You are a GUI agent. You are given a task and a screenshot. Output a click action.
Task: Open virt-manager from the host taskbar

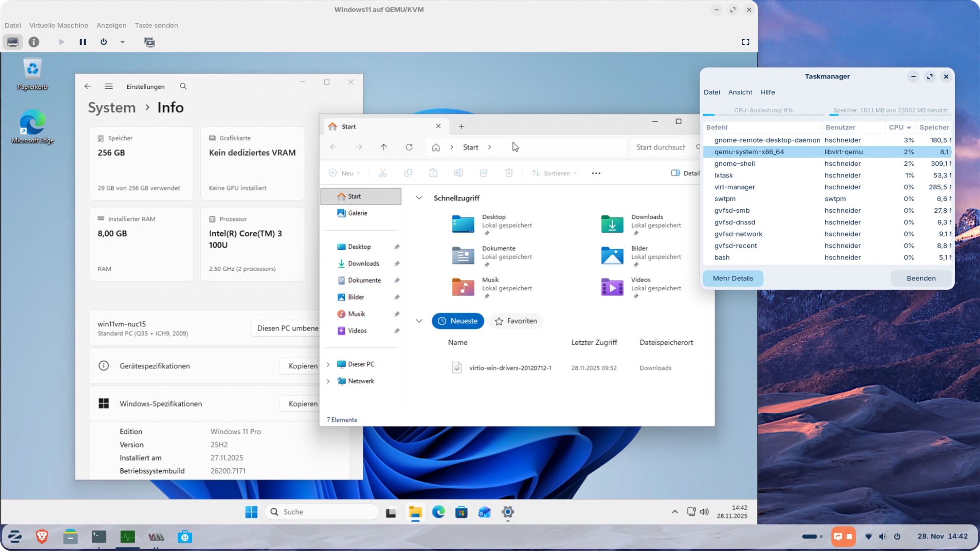156,536
